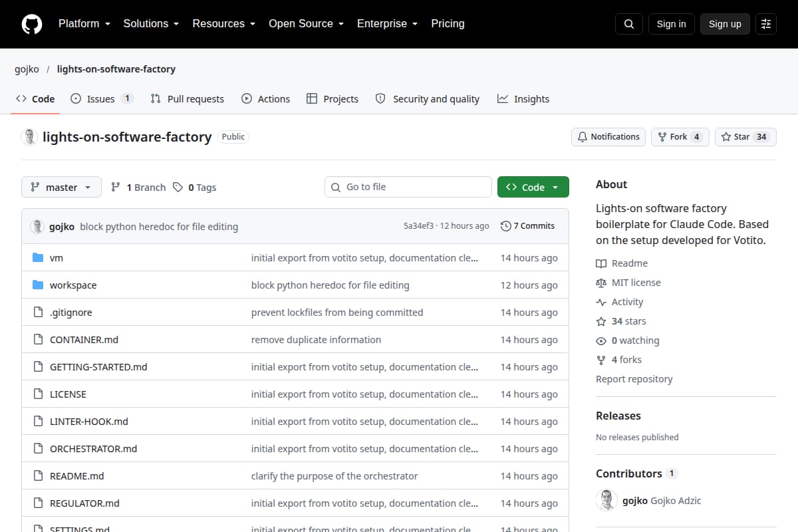Click repository owner avatar beside title
798x532 pixels.
click(x=29, y=137)
